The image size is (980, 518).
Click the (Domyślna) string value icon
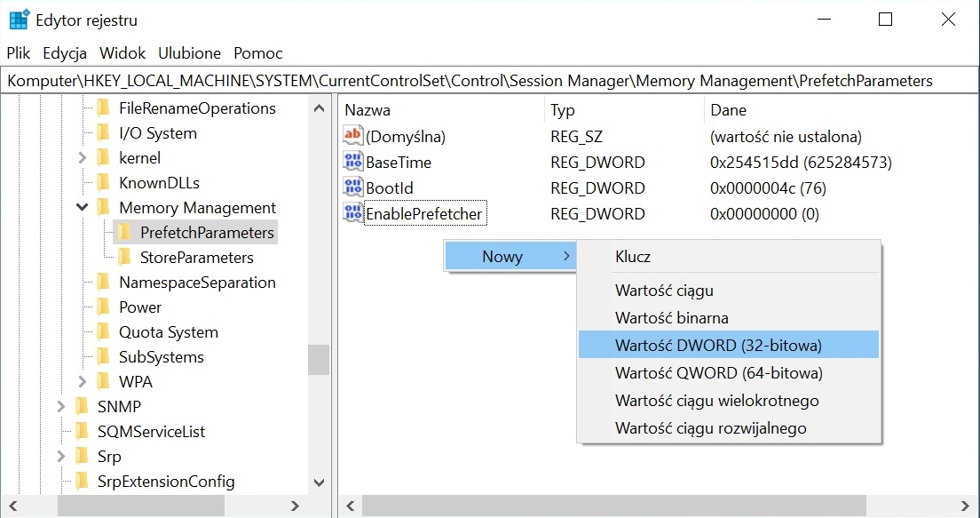click(353, 137)
